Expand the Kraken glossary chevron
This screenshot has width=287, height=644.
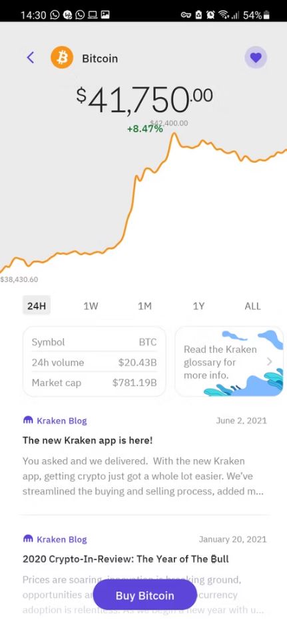(x=270, y=361)
